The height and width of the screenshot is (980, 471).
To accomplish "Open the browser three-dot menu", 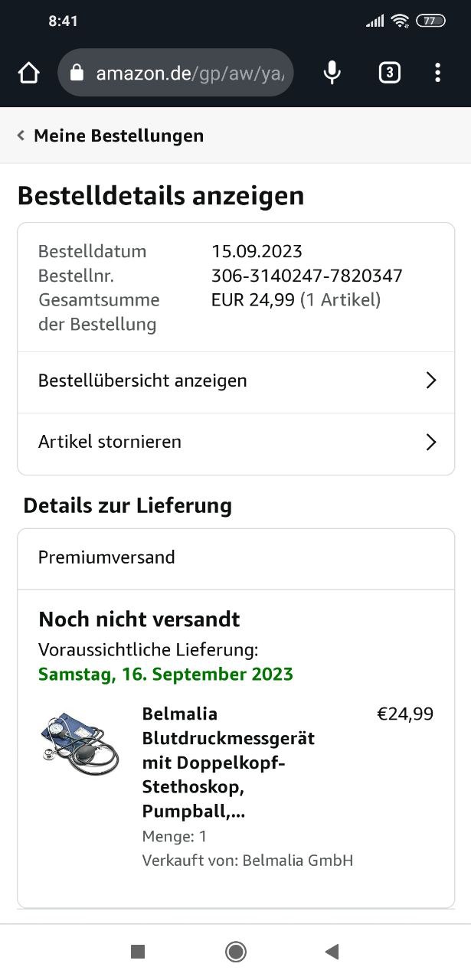I will pyautogui.click(x=437, y=73).
